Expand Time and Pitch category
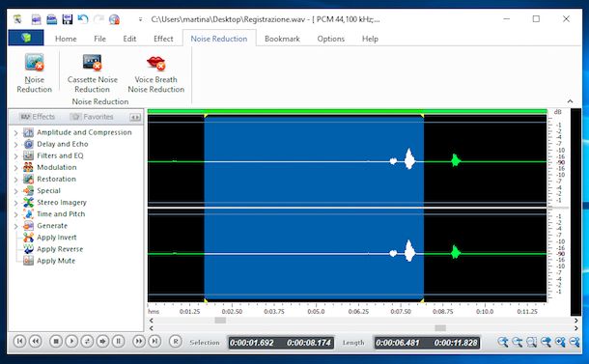Viewport: 589px width, 364px height. pyautogui.click(x=15, y=214)
